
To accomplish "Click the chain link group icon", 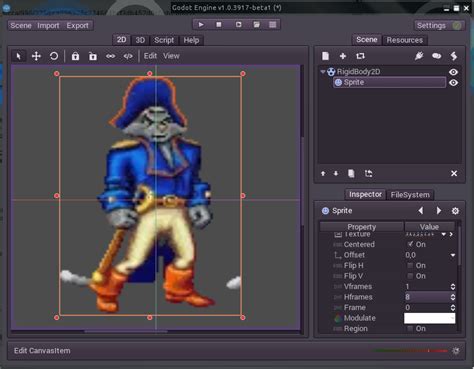I will (x=110, y=56).
